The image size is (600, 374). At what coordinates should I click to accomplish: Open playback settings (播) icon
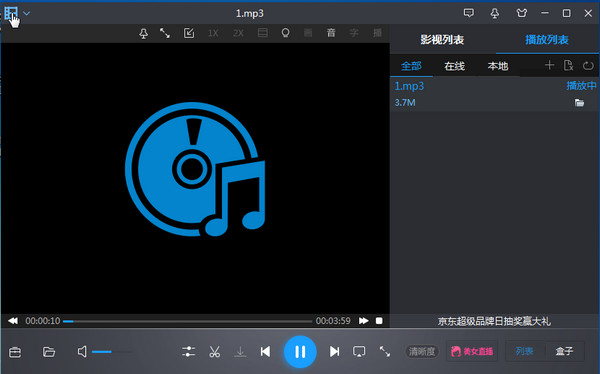[x=377, y=33]
